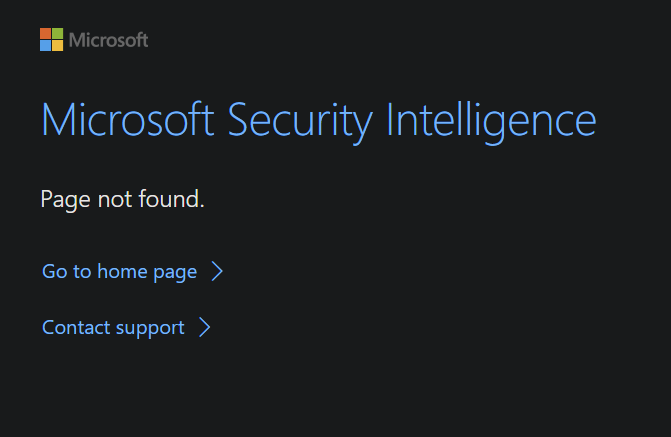Click the word Microsoft in the blue heading
Image resolution: width=671 pixels, height=437 pixels.
(x=128, y=121)
